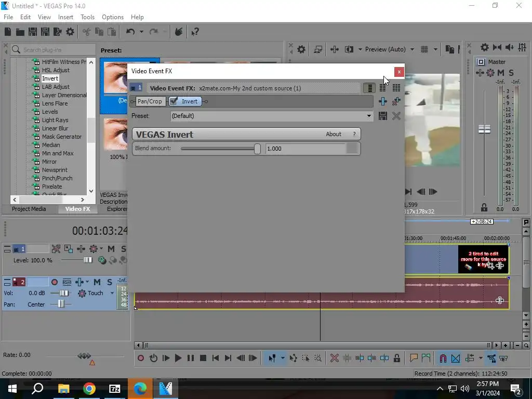This screenshot has width=532, height=399.
Task: Expand the Normal Edit tool dropdown arrow
Action: pyautogui.click(x=283, y=358)
